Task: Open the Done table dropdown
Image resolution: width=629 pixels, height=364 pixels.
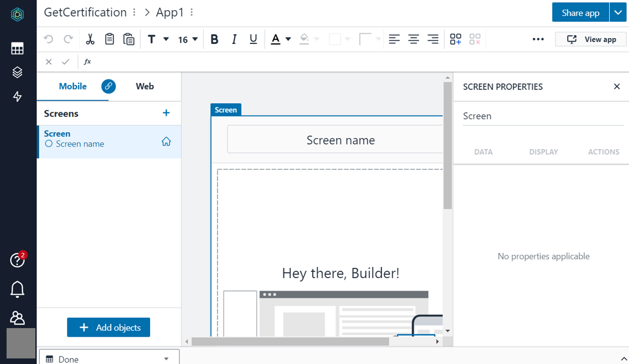Action: point(109,358)
